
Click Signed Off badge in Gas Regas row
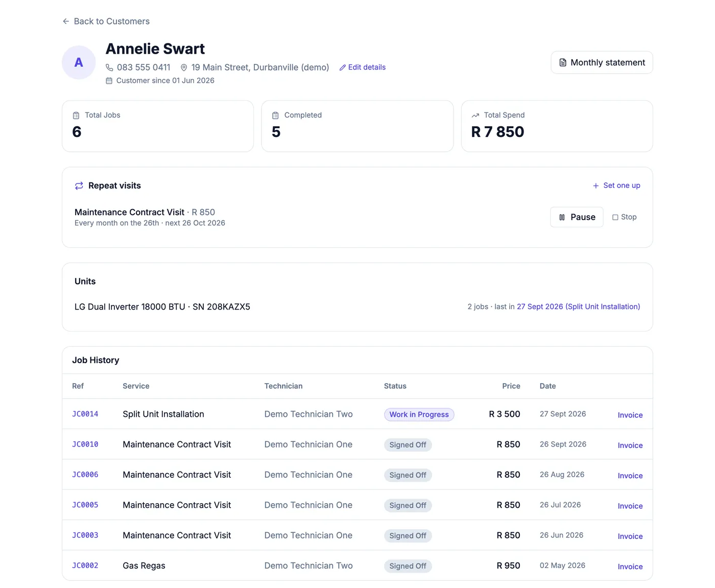click(x=408, y=566)
